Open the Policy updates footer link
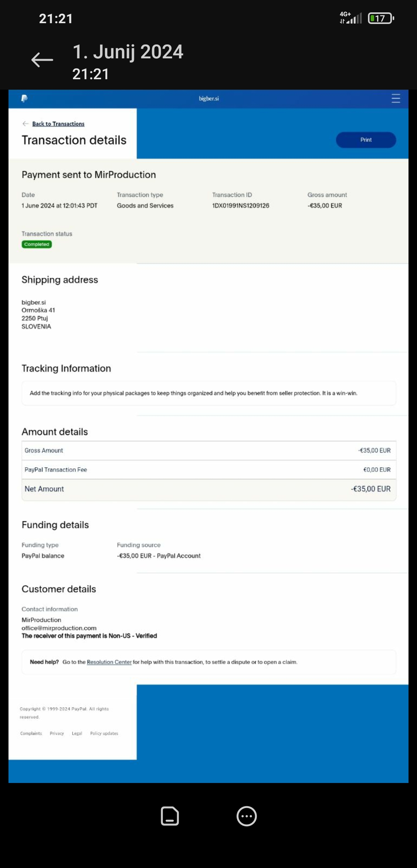417x868 pixels. click(104, 733)
